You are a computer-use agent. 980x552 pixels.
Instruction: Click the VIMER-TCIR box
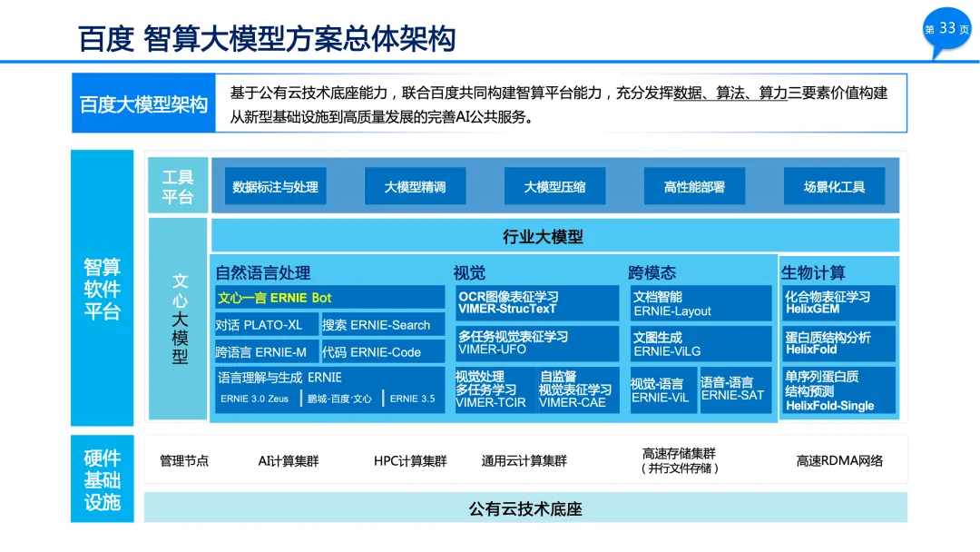coord(495,390)
